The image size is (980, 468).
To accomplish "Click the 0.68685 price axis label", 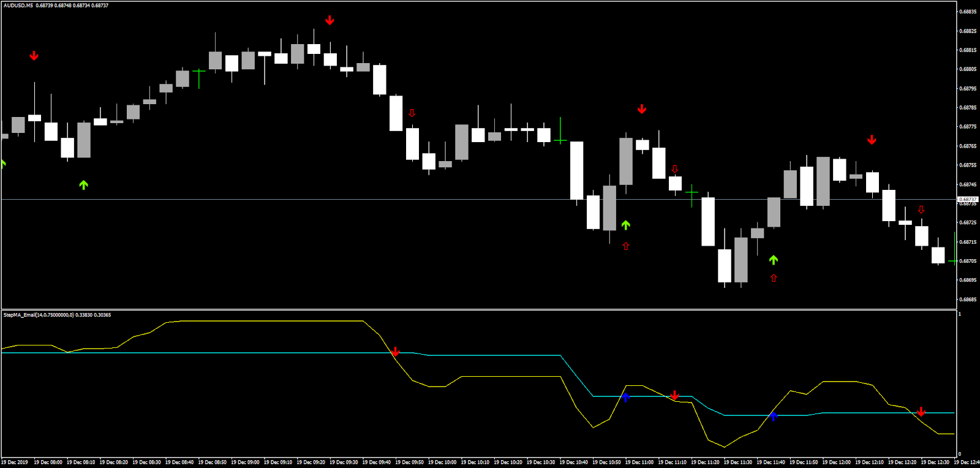I will pos(968,300).
